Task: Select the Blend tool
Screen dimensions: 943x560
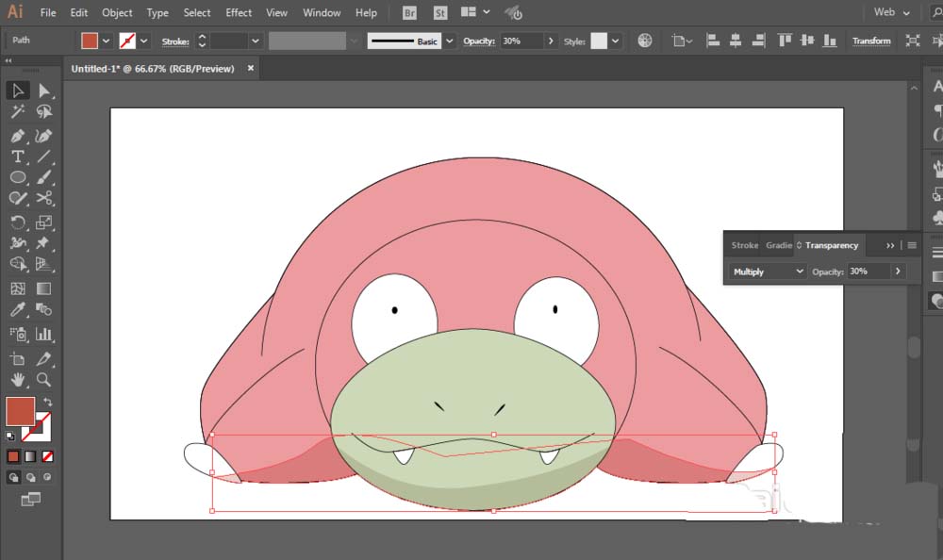Action: pos(44,309)
